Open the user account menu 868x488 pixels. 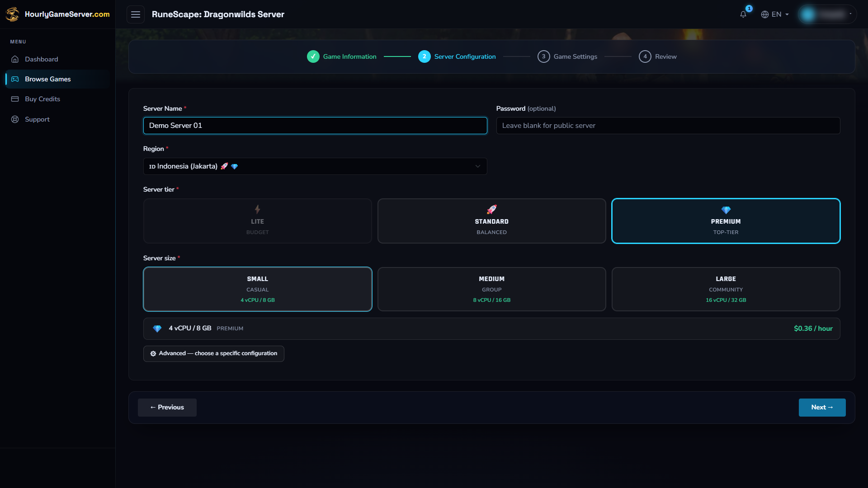pos(827,14)
